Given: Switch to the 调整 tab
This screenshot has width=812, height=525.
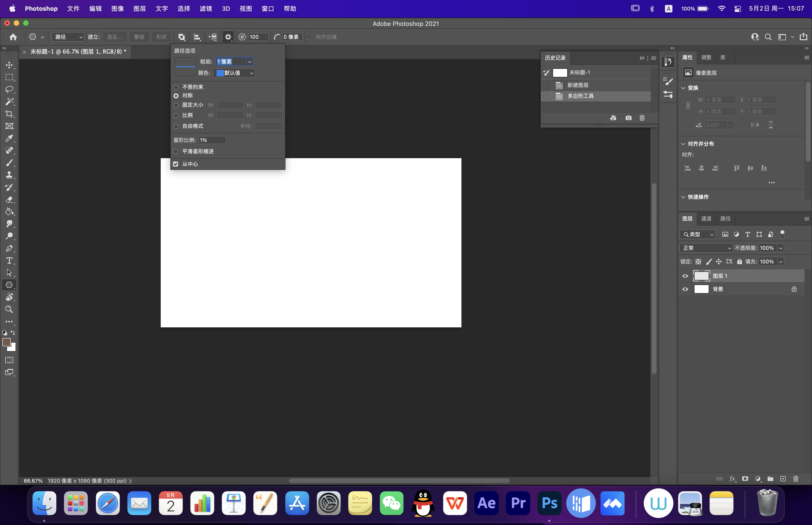Looking at the screenshot, I should click(x=706, y=57).
